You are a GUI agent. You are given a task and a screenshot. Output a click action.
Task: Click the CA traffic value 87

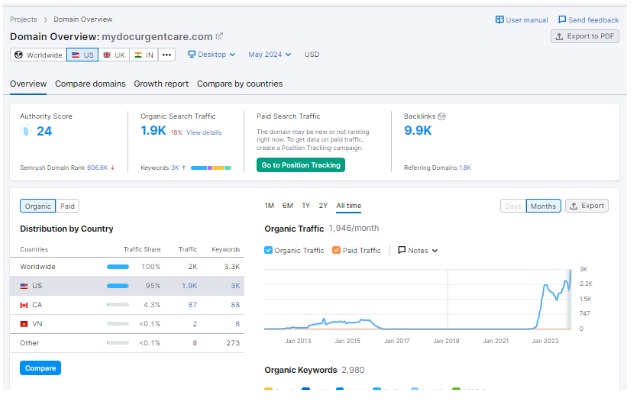[193, 305]
